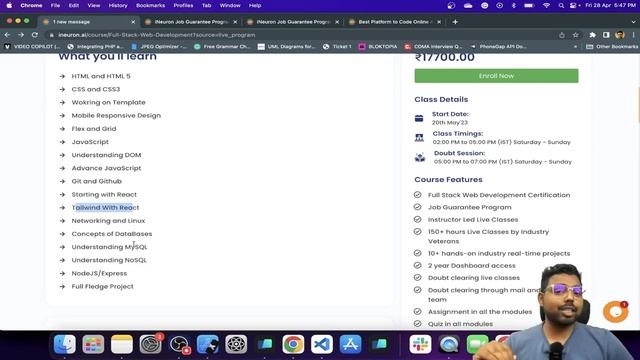Click the share page icon
This screenshot has width=640, height=360.
click(x=562, y=35)
